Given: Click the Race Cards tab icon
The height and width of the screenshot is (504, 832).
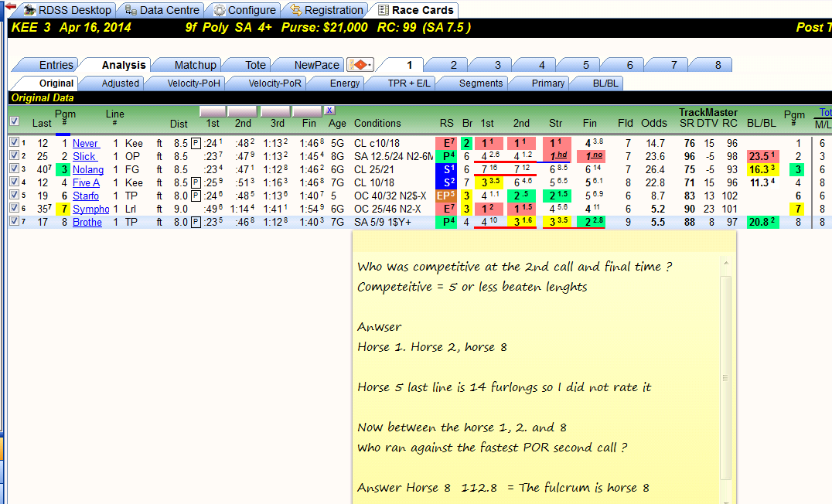Looking at the screenshot, I should pyautogui.click(x=383, y=10).
